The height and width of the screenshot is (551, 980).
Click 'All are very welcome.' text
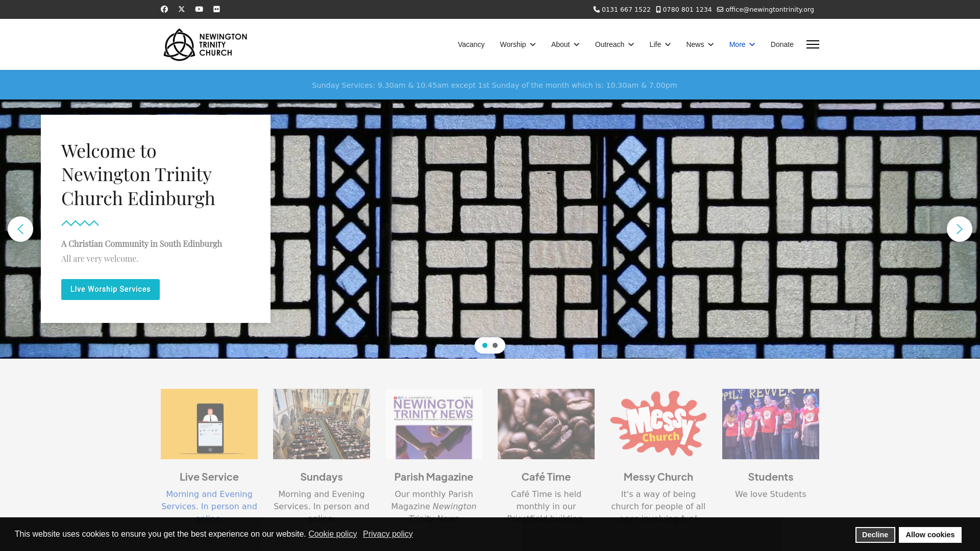[x=100, y=259]
